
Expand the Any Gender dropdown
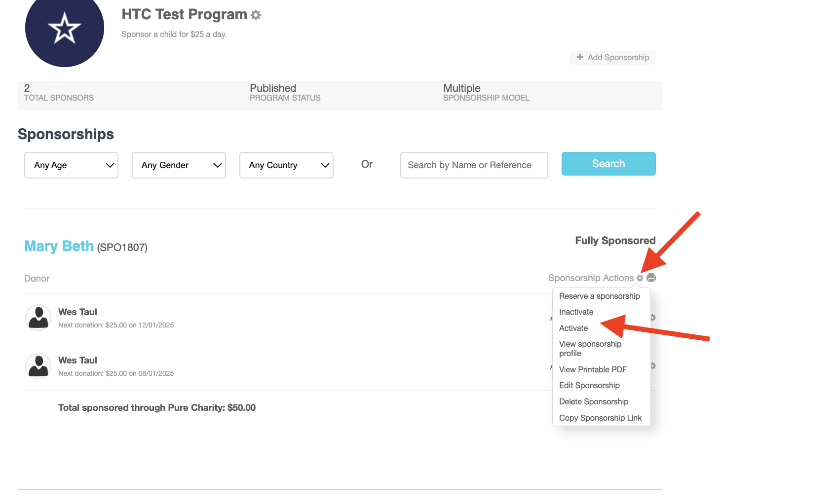[x=179, y=165]
